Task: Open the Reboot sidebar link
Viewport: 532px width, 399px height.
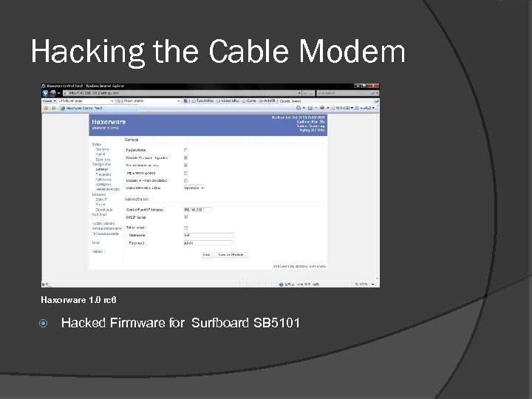Action: coord(97,252)
